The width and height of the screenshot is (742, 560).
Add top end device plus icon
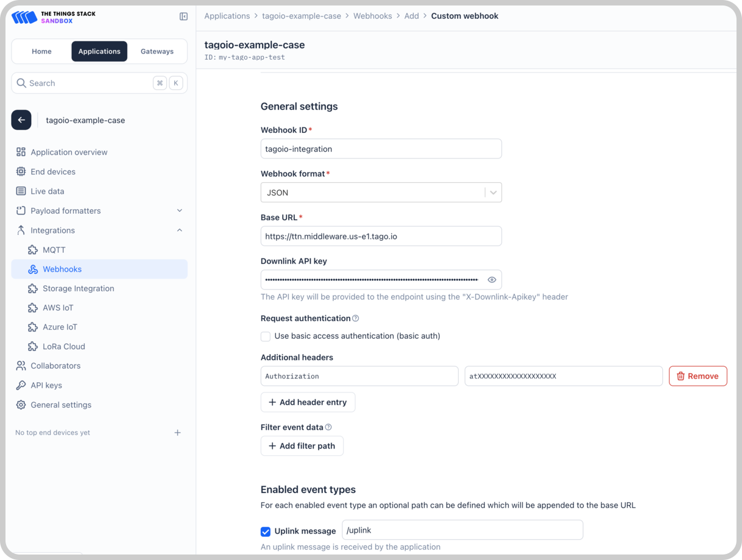[177, 433]
